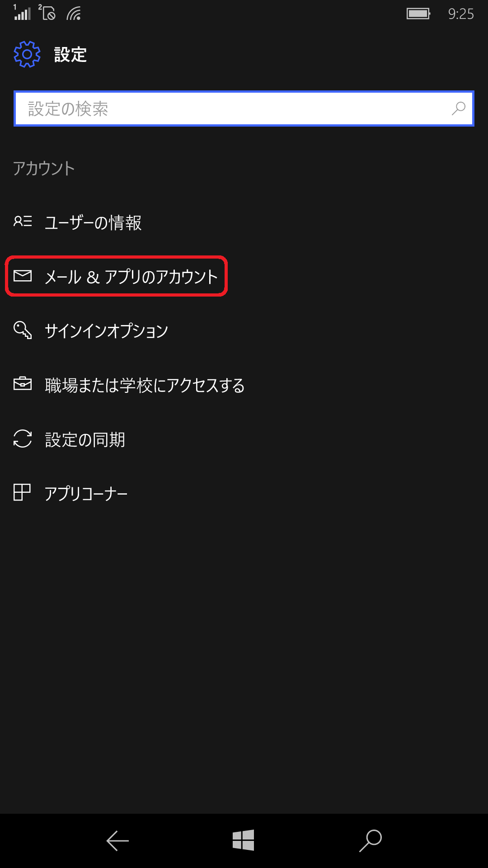Tap the Windows Start button

244,840
